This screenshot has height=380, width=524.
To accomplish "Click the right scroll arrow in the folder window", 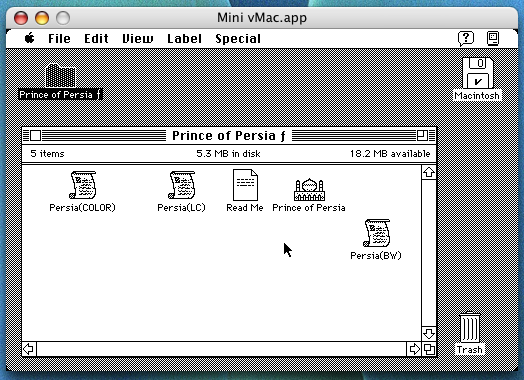I will (414, 349).
